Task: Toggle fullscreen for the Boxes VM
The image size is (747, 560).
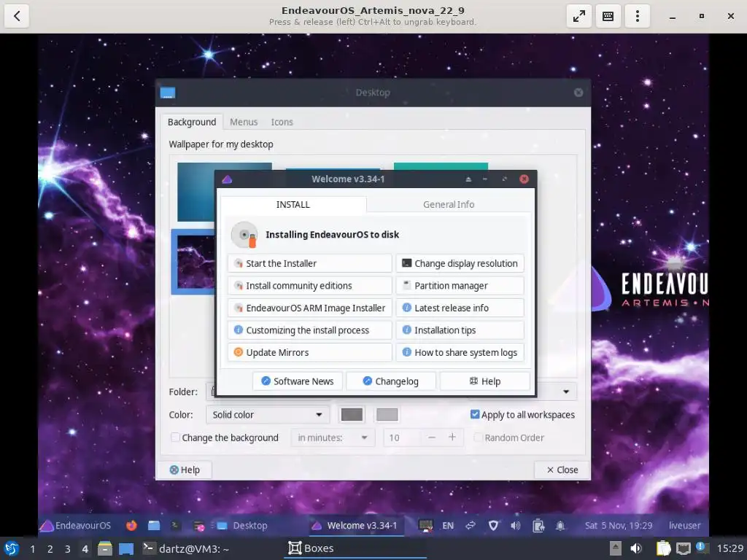Action: pos(578,16)
